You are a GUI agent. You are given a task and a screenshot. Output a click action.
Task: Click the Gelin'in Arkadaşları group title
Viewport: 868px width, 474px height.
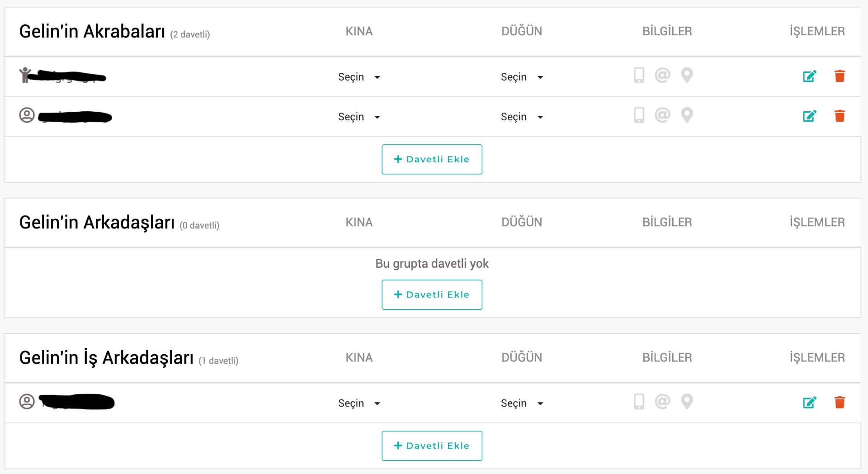click(x=97, y=223)
